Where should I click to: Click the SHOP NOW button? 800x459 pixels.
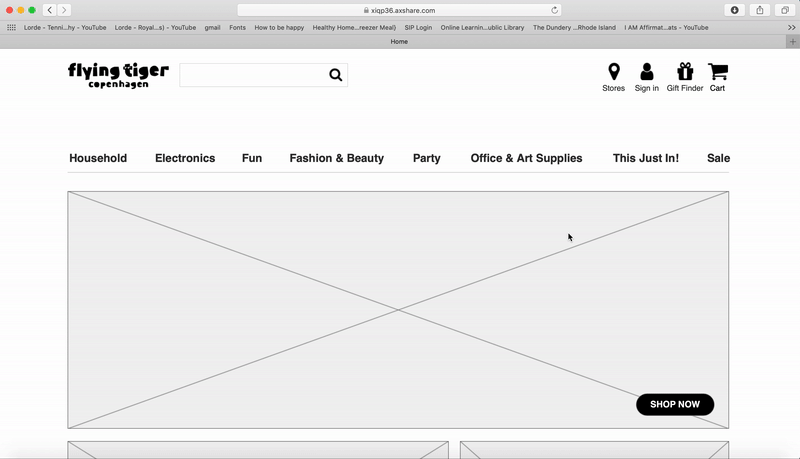pos(675,404)
